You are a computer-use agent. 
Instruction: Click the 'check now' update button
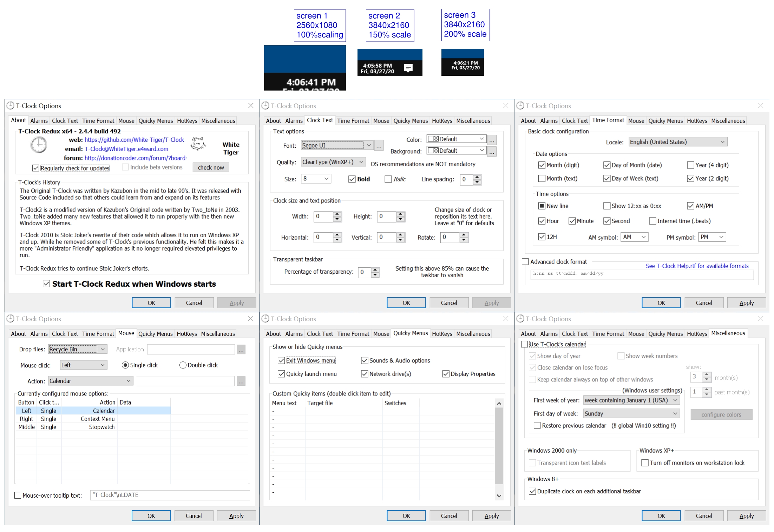pyautogui.click(x=211, y=167)
